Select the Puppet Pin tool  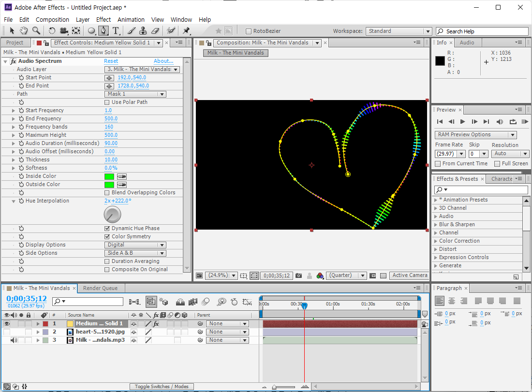[186, 31]
